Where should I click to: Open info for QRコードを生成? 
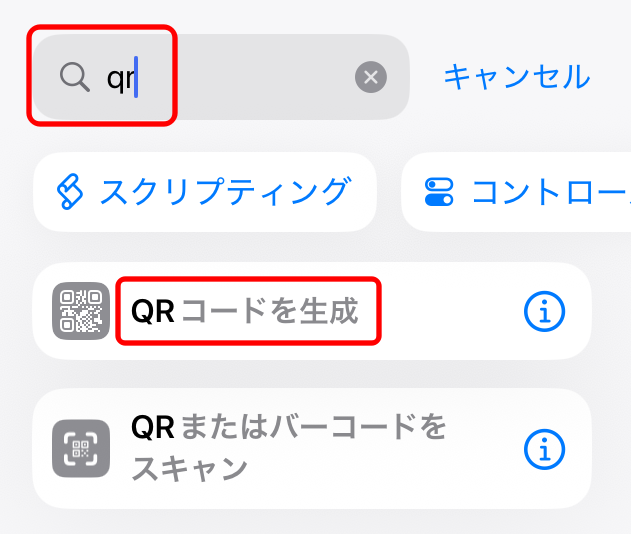[x=544, y=311]
